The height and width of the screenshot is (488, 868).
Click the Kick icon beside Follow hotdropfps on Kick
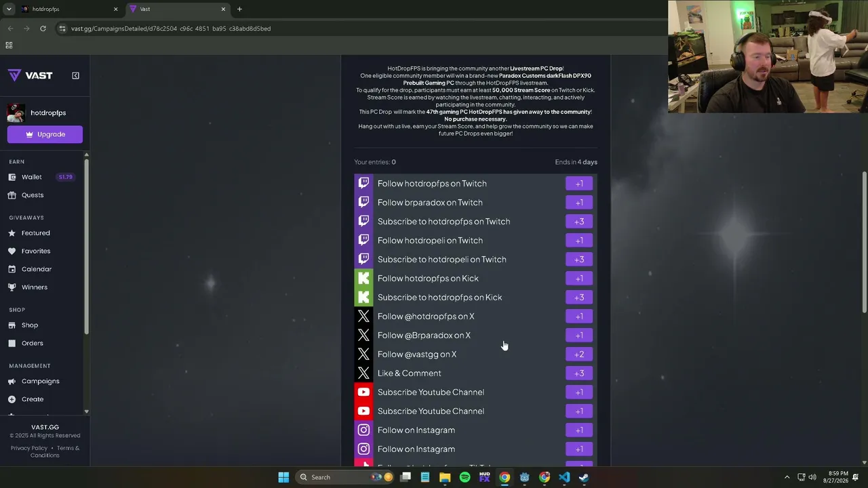click(363, 278)
